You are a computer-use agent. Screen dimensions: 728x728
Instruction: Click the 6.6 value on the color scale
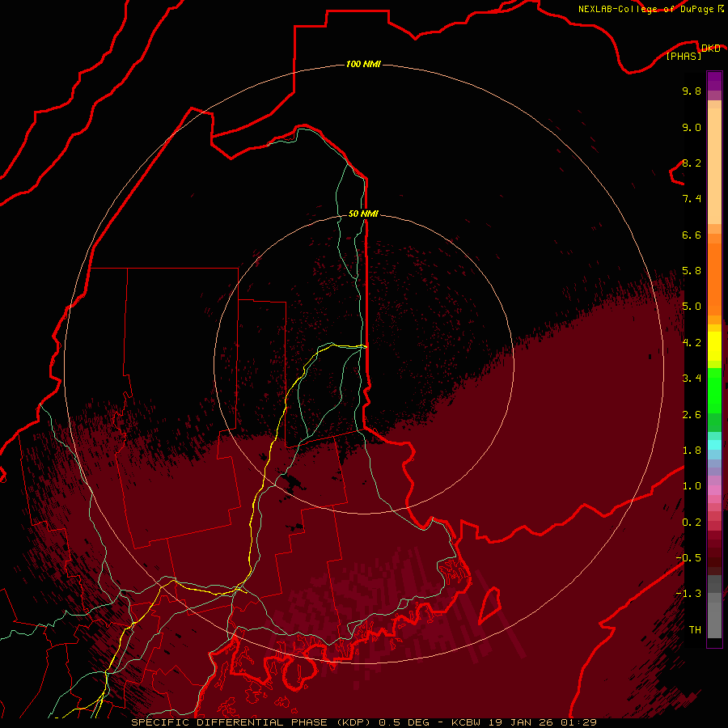[x=692, y=235]
